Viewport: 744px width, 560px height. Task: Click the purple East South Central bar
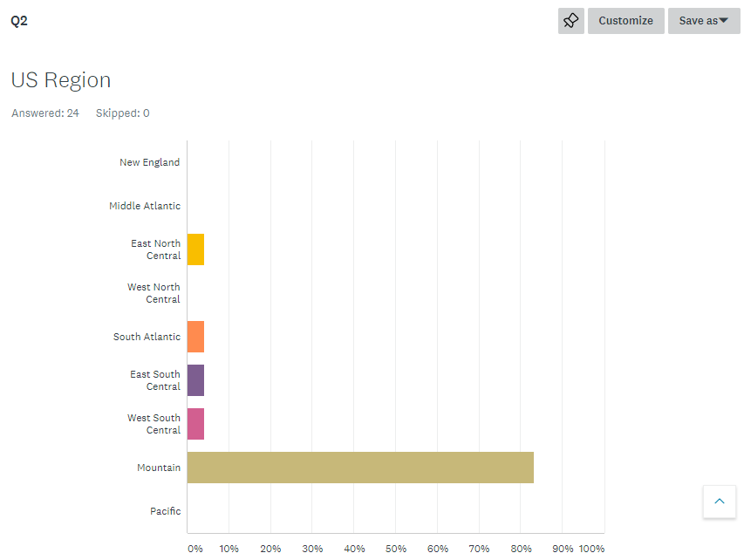point(195,380)
